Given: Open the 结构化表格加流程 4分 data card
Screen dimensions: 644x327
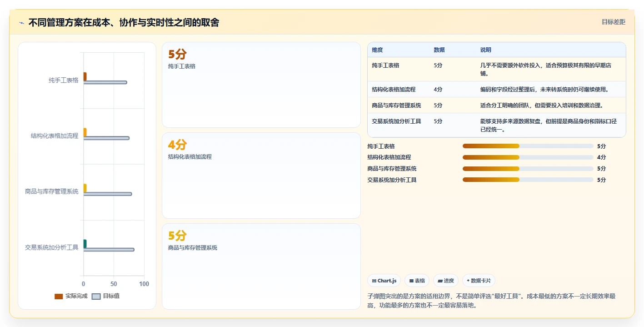Looking at the screenshot, I should [261, 176].
